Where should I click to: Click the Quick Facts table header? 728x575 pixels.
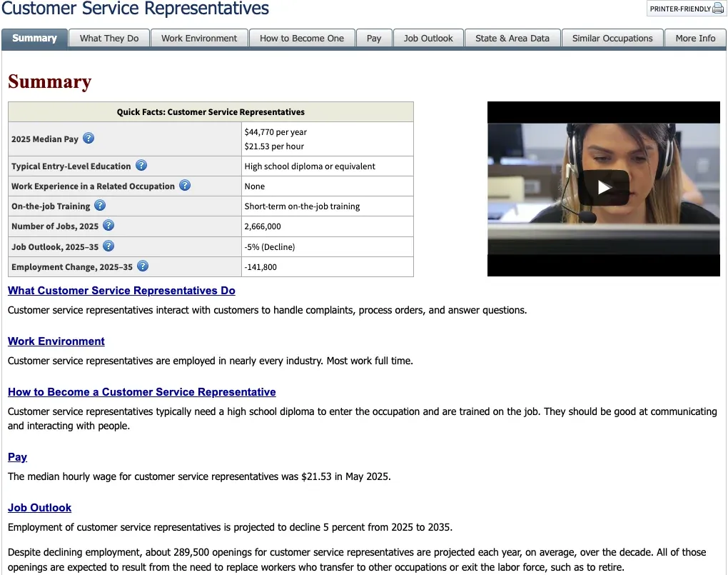tap(211, 112)
